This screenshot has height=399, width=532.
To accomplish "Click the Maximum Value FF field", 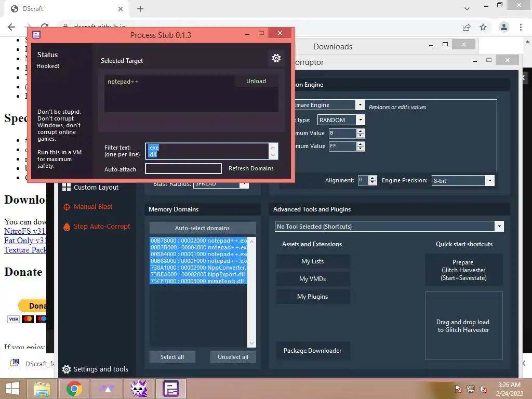I will [343, 146].
